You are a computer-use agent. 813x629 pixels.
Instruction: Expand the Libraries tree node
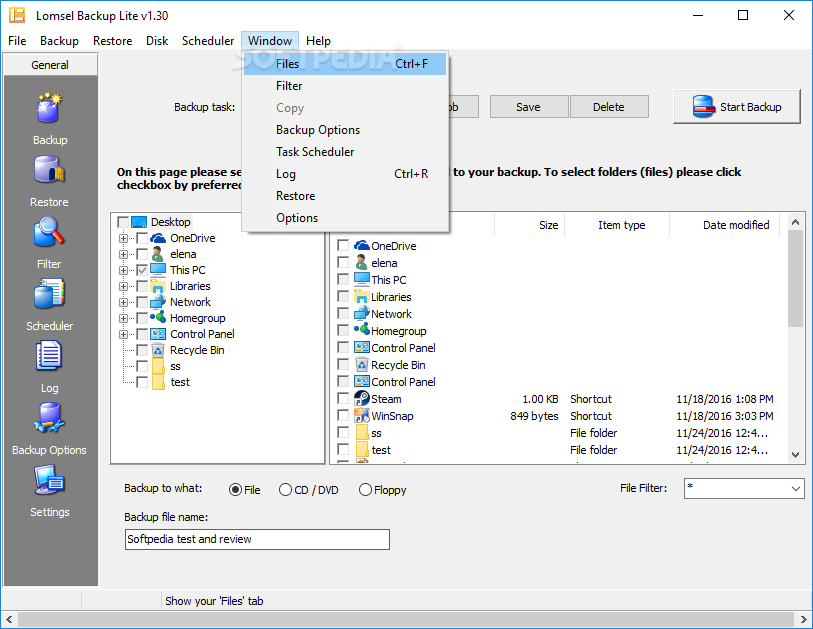coord(123,286)
